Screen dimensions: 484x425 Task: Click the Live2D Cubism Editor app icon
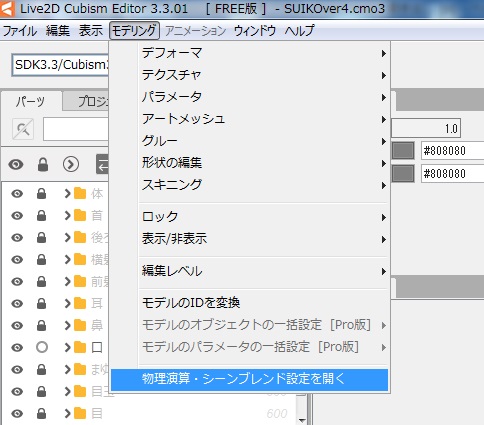(x=7, y=9)
